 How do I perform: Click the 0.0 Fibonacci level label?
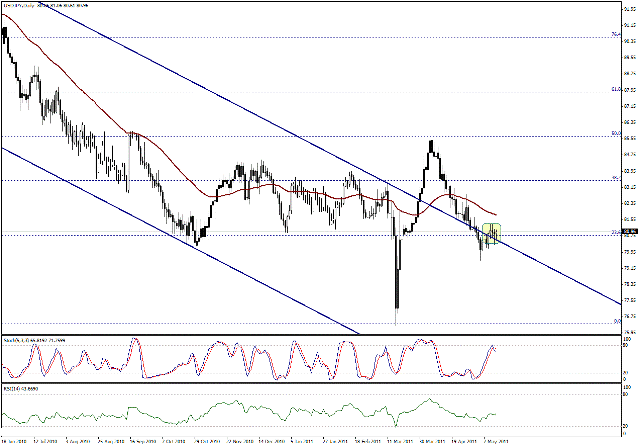pyautogui.click(x=616, y=321)
